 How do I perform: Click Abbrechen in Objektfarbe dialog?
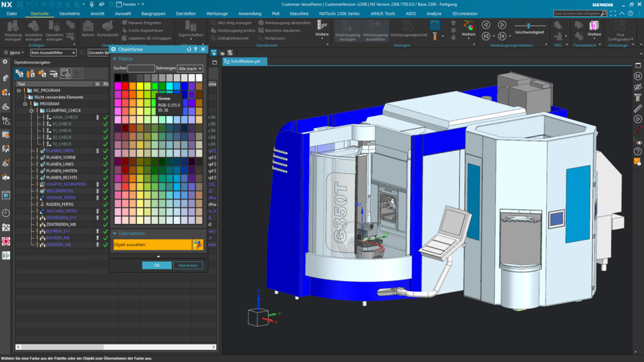(x=188, y=265)
